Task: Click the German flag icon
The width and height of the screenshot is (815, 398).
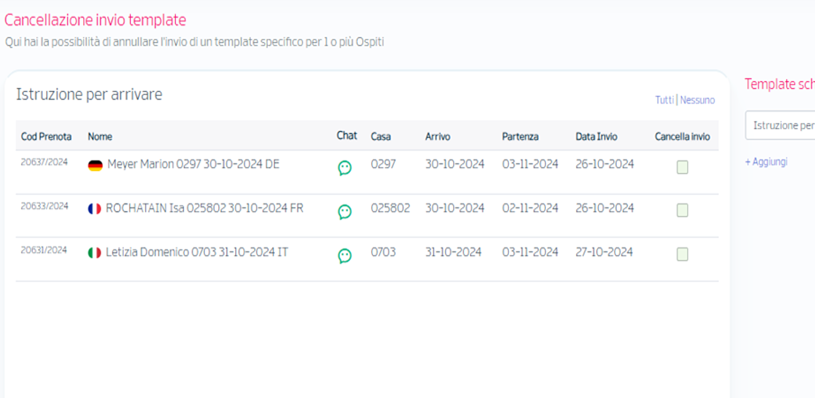Action: (x=95, y=166)
